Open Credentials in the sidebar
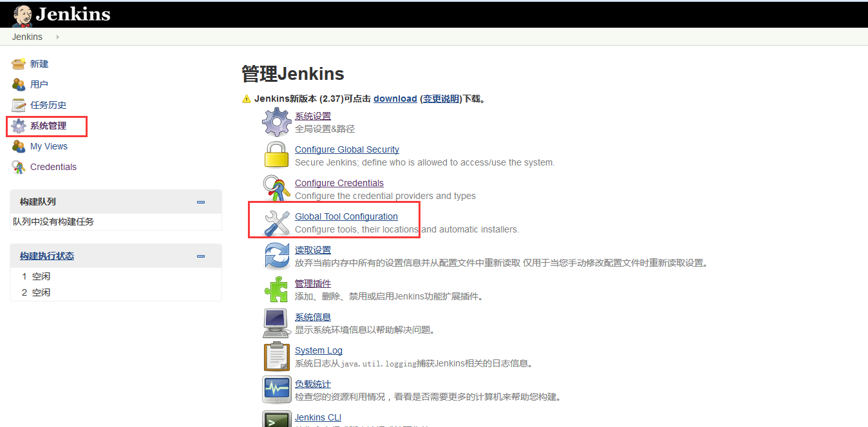Viewport: 868px width, 427px height. click(x=53, y=167)
